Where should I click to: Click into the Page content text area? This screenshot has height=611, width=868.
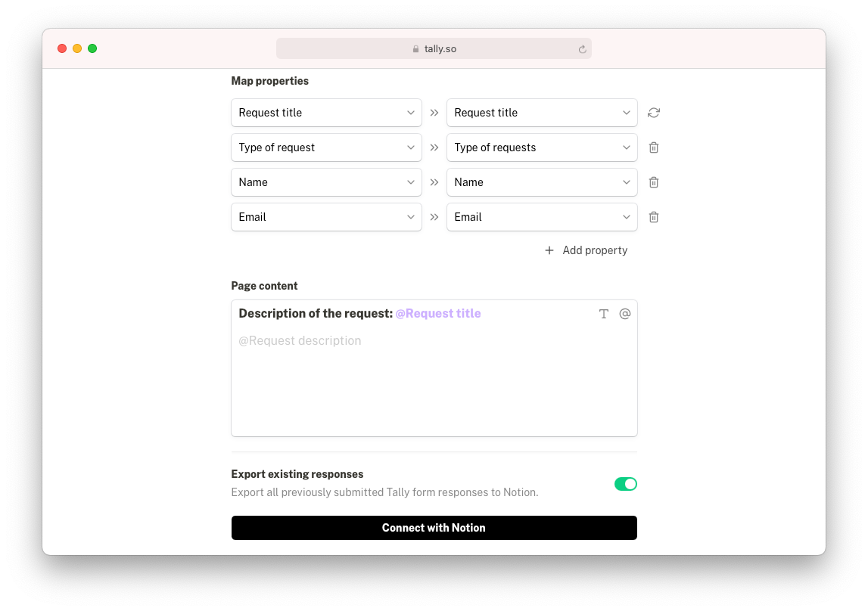pos(434,368)
